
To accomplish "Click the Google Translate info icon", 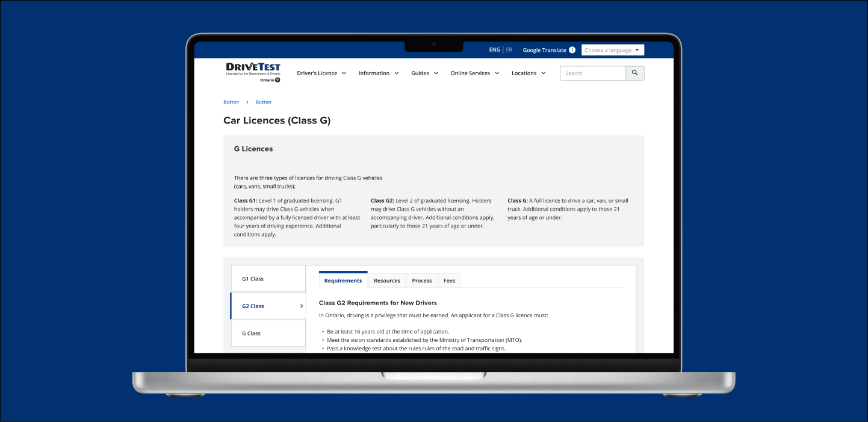I will (572, 50).
